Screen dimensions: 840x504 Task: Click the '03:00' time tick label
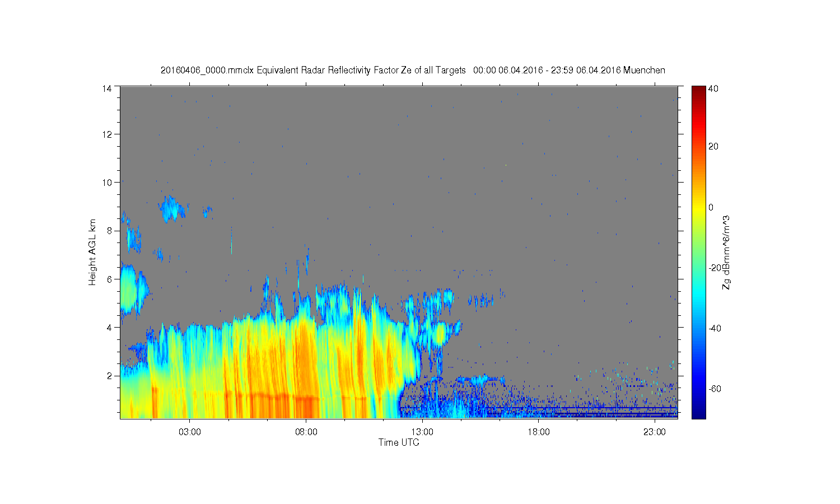(190, 432)
